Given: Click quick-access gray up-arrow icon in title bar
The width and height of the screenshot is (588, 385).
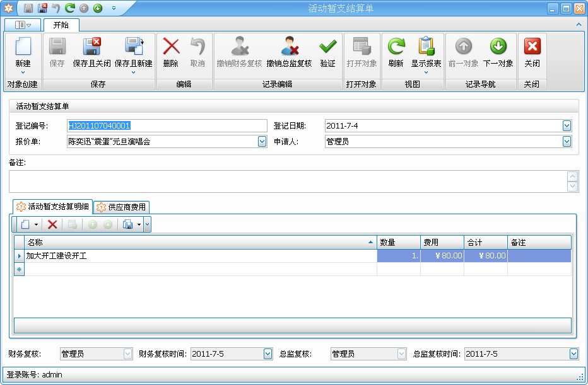Looking at the screenshot, I should pos(84,8).
